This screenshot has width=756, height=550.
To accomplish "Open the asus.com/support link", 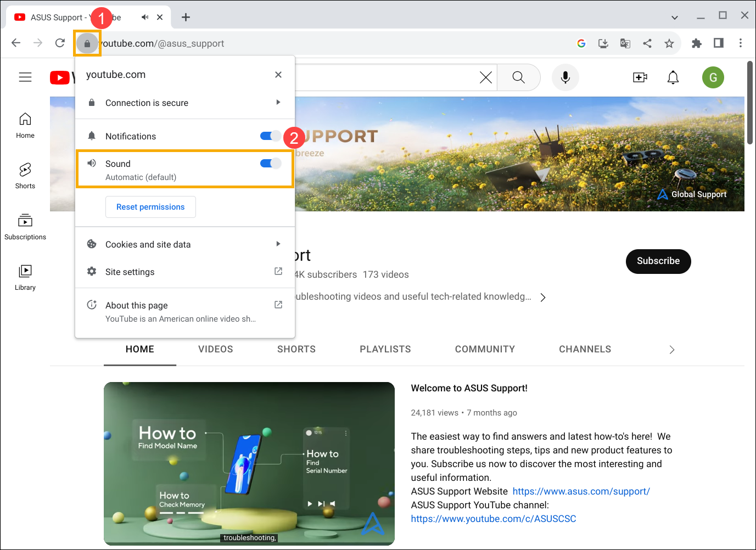I will coord(581,491).
